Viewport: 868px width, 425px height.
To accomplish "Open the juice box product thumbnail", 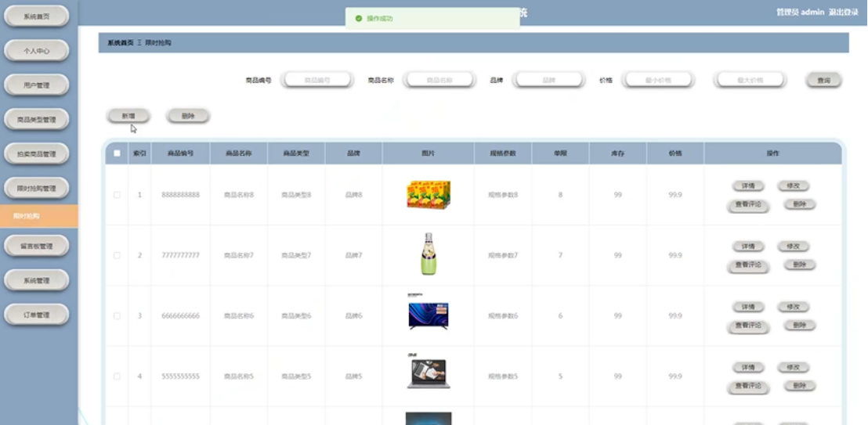I will (x=429, y=194).
